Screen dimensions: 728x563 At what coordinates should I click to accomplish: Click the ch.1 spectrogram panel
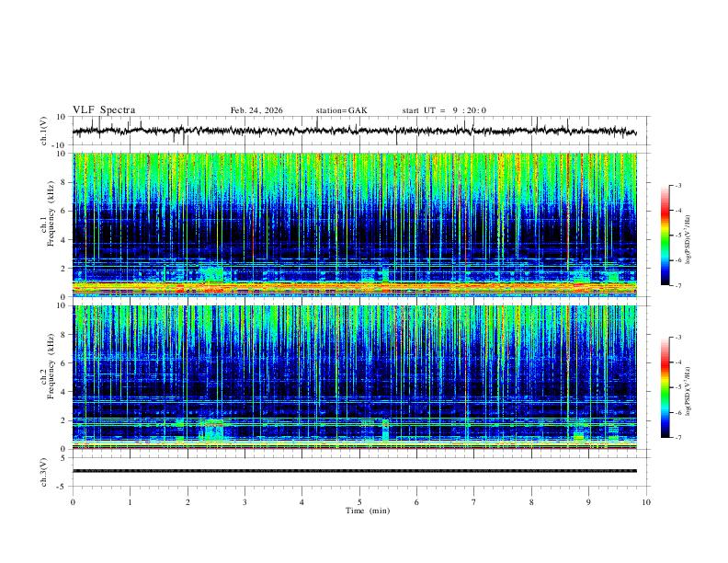[355, 224]
